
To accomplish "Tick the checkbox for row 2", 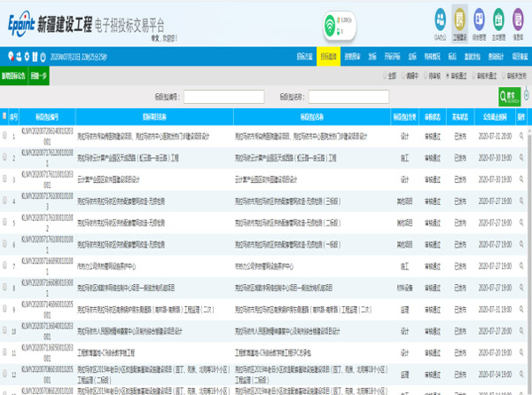I will point(4,159).
